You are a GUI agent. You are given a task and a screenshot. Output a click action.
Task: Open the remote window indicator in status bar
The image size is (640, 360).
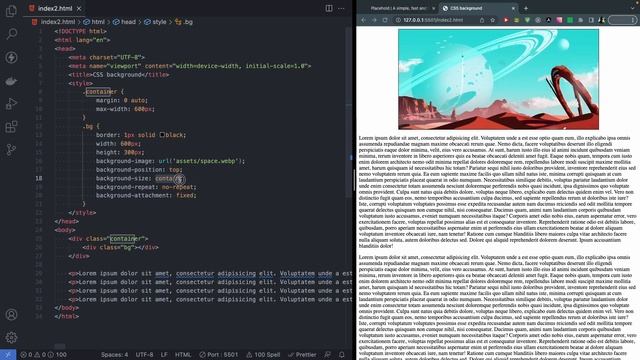(x=8, y=355)
